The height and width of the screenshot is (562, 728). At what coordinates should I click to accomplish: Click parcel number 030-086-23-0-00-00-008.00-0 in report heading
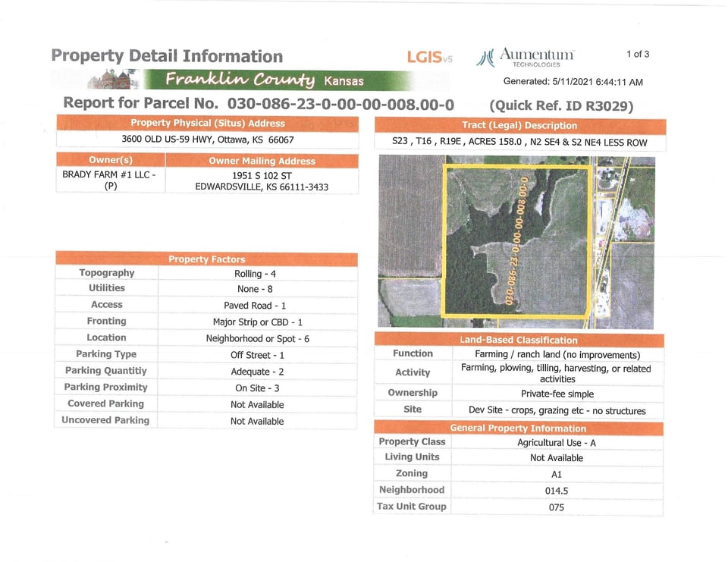pyautogui.click(x=340, y=104)
